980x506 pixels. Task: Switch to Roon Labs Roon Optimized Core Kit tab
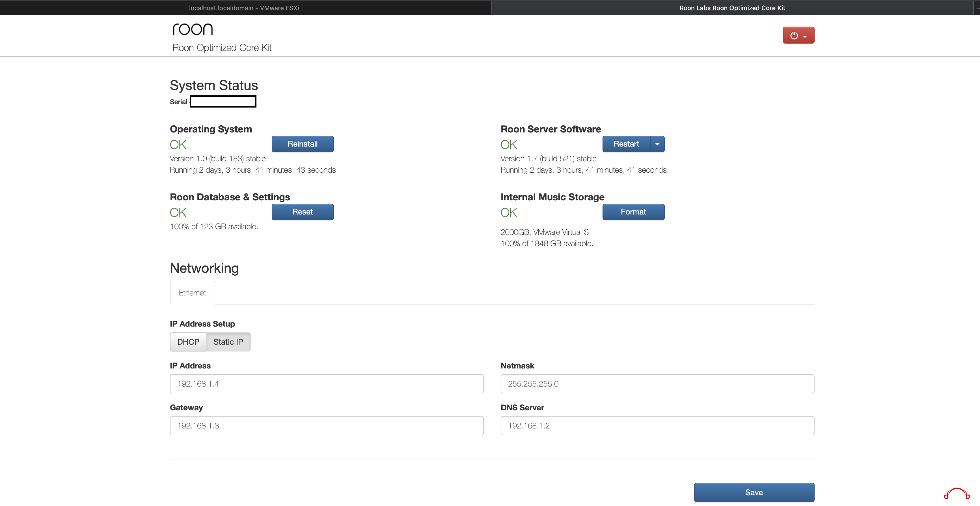[x=732, y=8]
